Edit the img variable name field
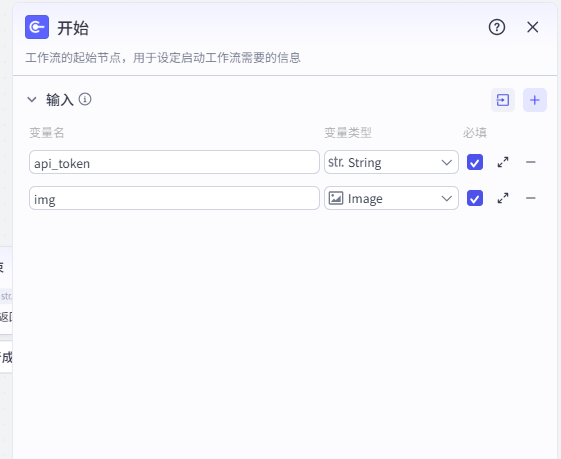The height and width of the screenshot is (459, 561). 174,198
